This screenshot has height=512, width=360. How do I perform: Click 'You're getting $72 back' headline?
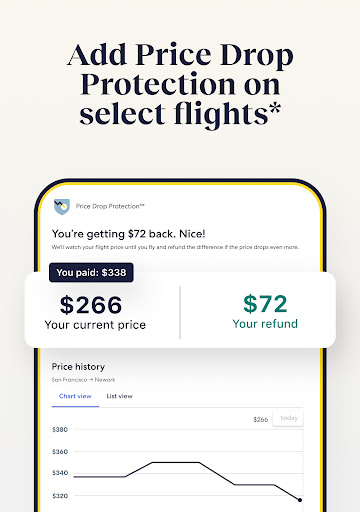[x=129, y=234]
